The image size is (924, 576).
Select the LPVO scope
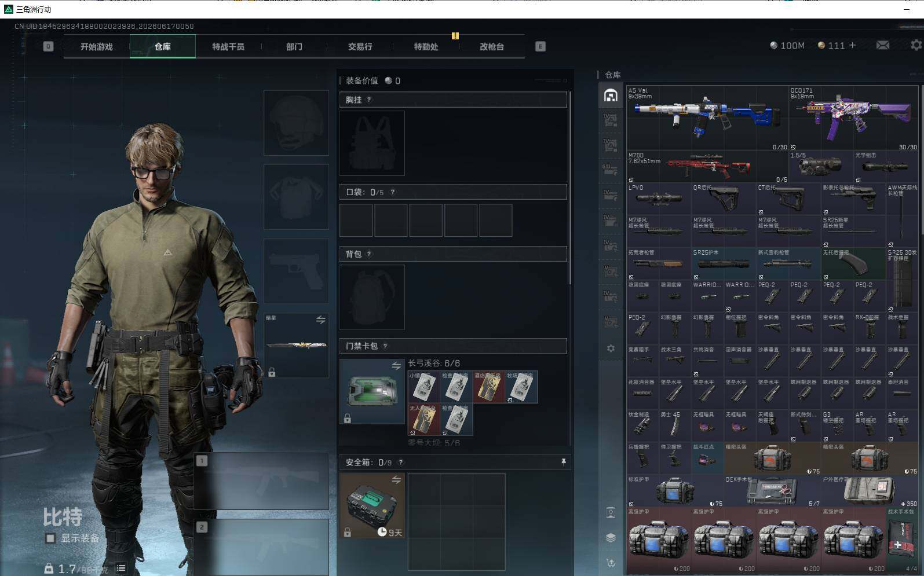coord(659,199)
